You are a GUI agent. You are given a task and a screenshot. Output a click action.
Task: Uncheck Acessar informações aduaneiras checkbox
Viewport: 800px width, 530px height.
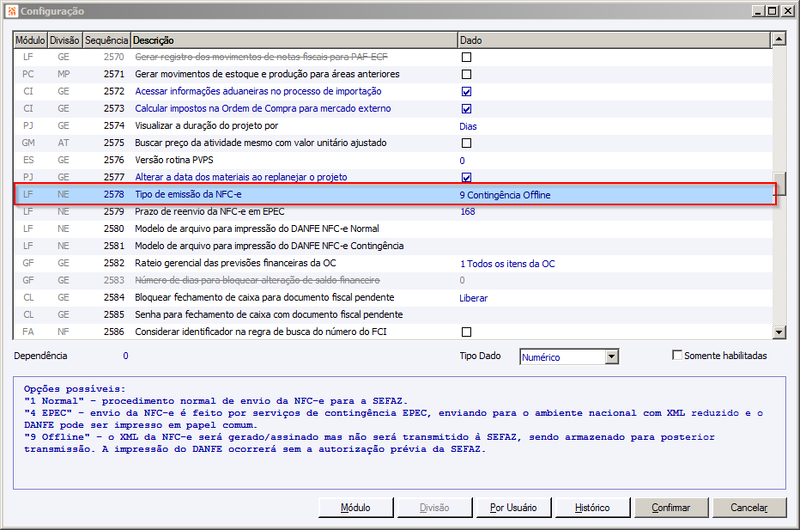click(x=466, y=91)
